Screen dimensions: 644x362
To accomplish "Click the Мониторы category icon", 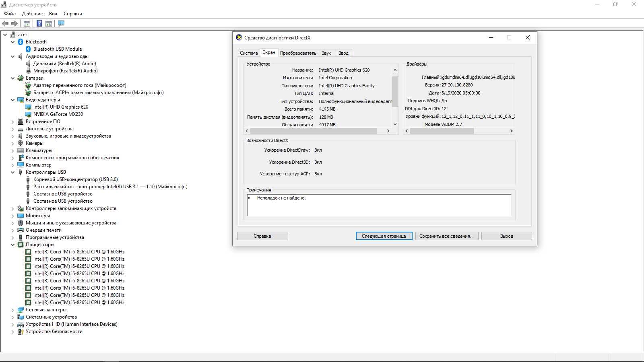I will tap(21, 216).
